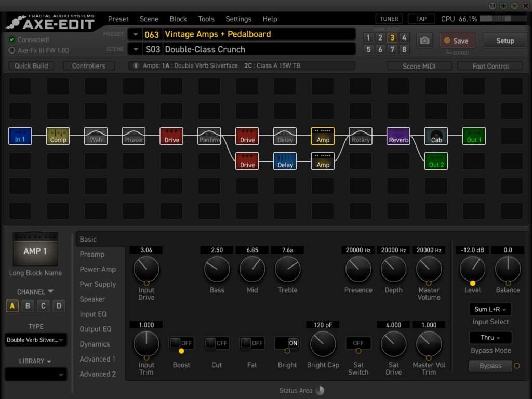Open the Tools menu

point(206,19)
